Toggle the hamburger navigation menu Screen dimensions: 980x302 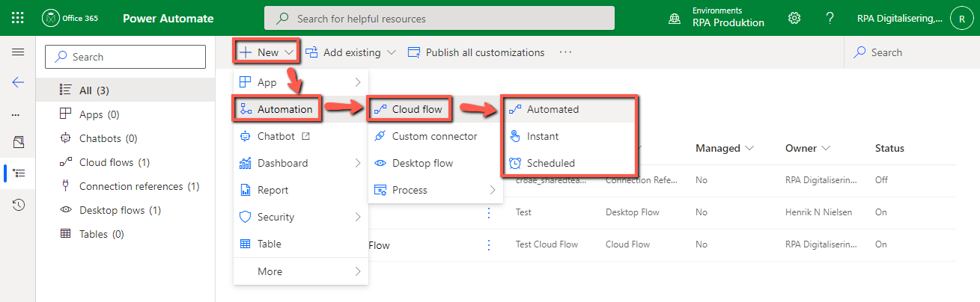(x=18, y=52)
